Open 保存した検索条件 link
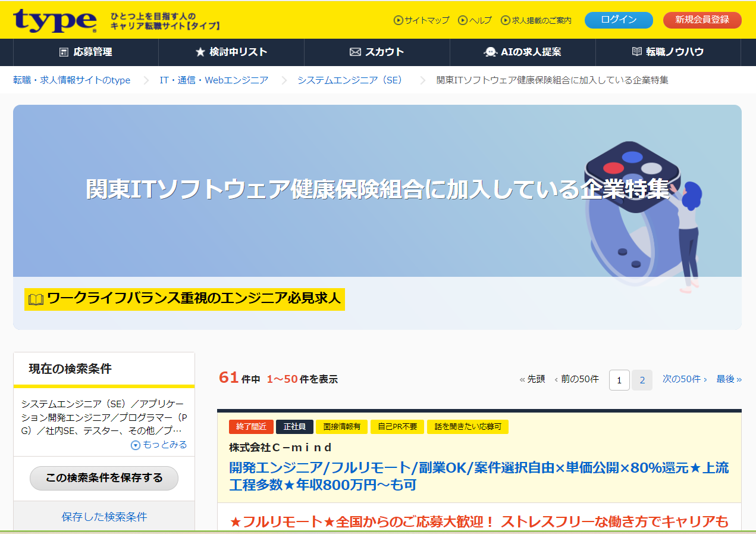Viewport: 756px width, 534px height. (x=104, y=517)
